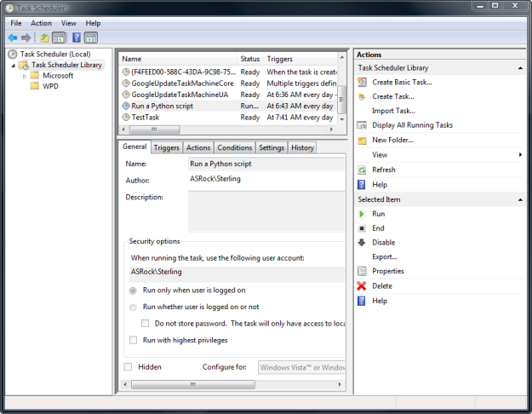Switch to the Triggers tab
Image resolution: width=532 pixels, height=414 pixels.
[x=166, y=147]
